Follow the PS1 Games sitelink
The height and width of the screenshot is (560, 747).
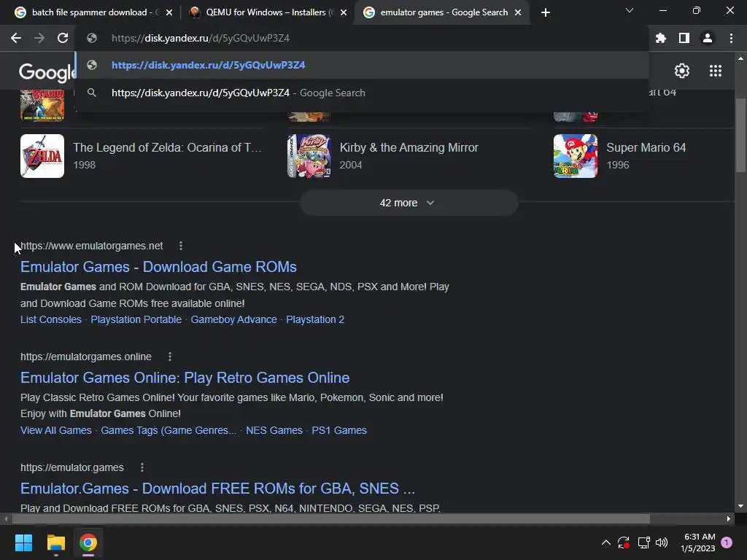click(x=339, y=430)
